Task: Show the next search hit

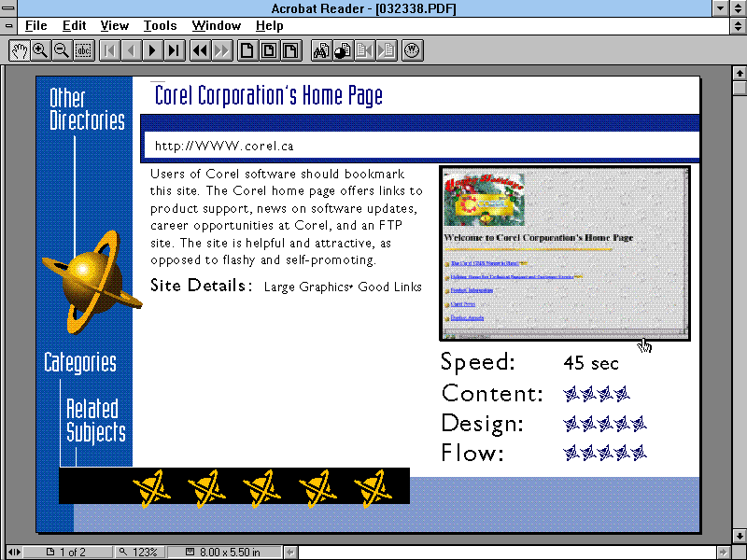Action: pos(386,50)
